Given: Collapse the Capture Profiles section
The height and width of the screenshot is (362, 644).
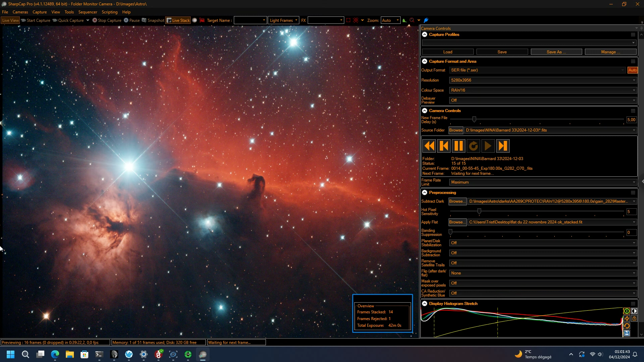Looking at the screenshot, I should 425,35.
